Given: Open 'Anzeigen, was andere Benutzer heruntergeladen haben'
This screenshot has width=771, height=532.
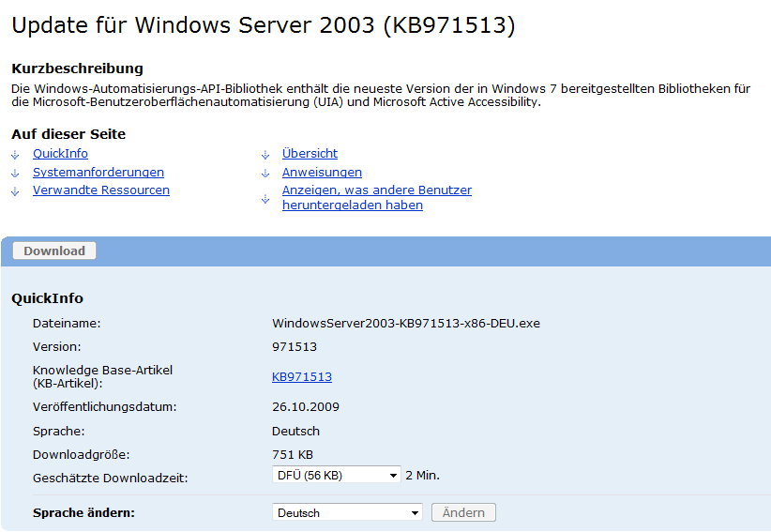Looking at the screenshot, I should coord(376,197).
